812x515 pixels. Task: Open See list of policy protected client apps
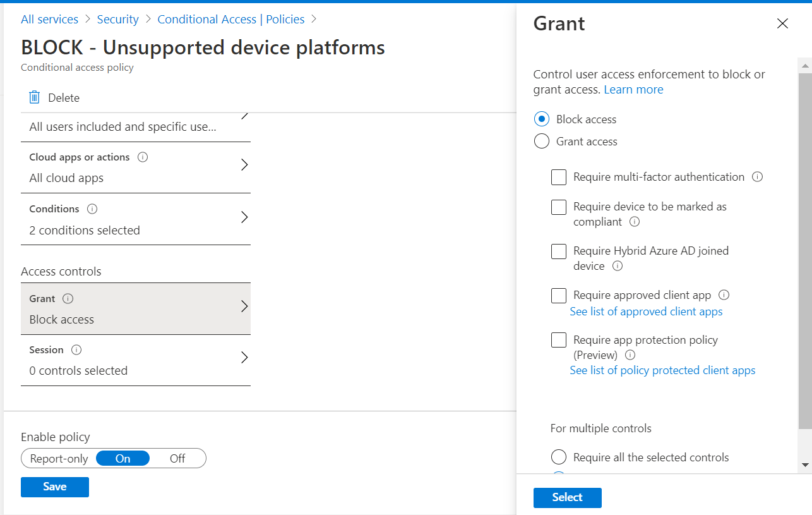[662, 370]
